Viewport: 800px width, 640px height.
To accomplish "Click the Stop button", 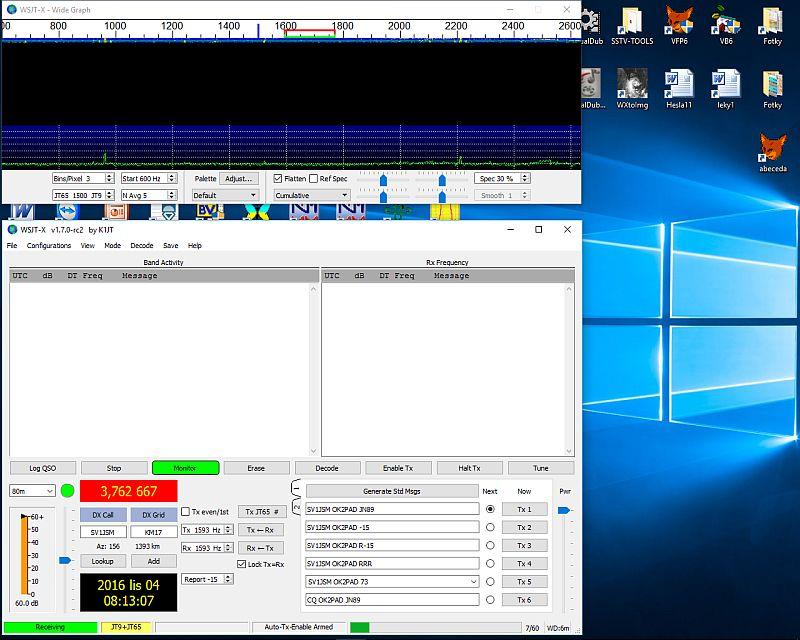I will click(x=114, y=468).
